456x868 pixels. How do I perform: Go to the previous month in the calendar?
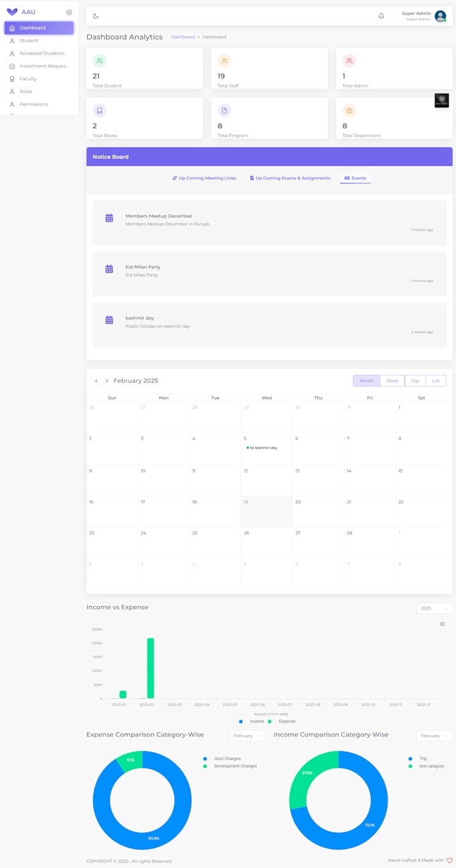pyautogui.click(x=96, y=381)
